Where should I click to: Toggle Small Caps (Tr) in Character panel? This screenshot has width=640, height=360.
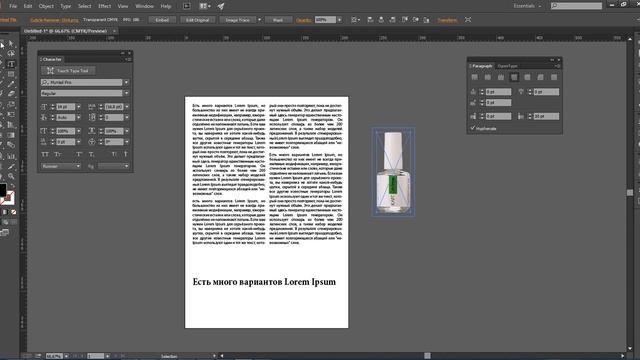click(58, 154)
